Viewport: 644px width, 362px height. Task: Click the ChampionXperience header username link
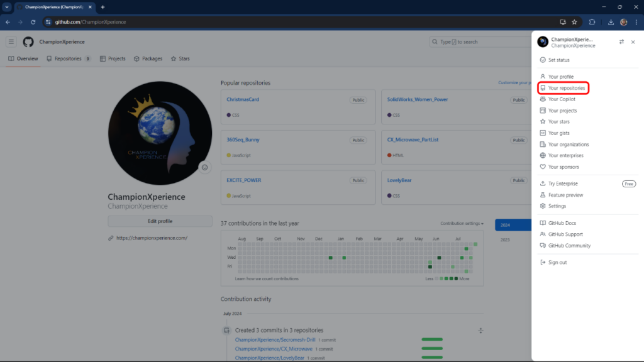point(62,42)
